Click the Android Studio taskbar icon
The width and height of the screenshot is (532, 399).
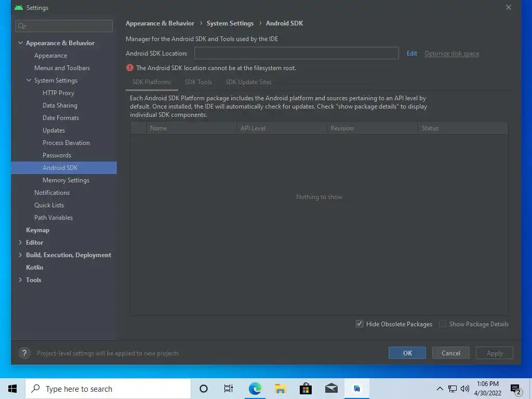[357, 389]
